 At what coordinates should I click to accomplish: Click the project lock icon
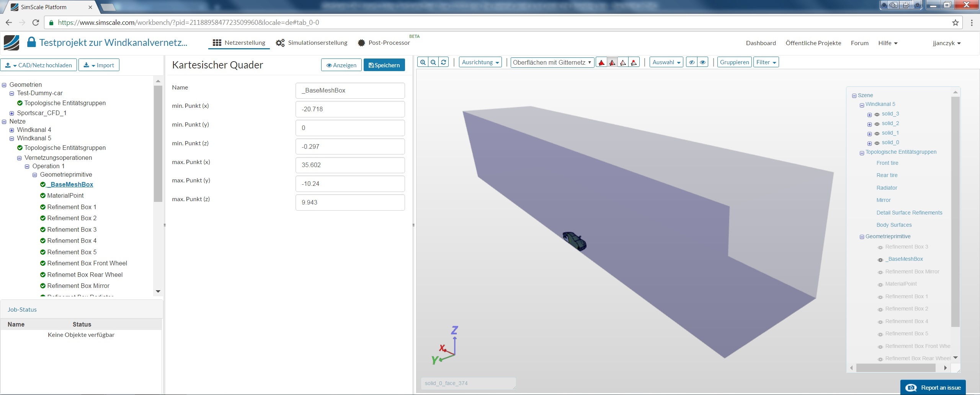click(31, 42)
